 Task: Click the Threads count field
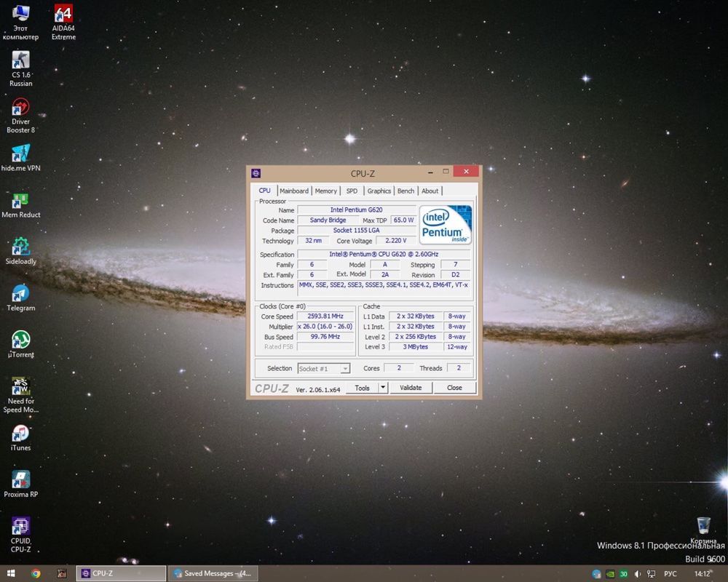[459, 368]
